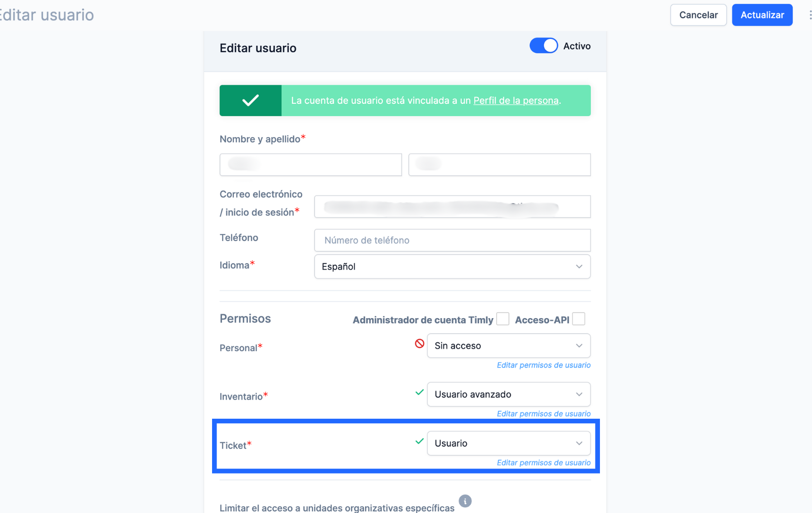Click the Número de teléfono field
812x513 pixels.
[452, 240]
